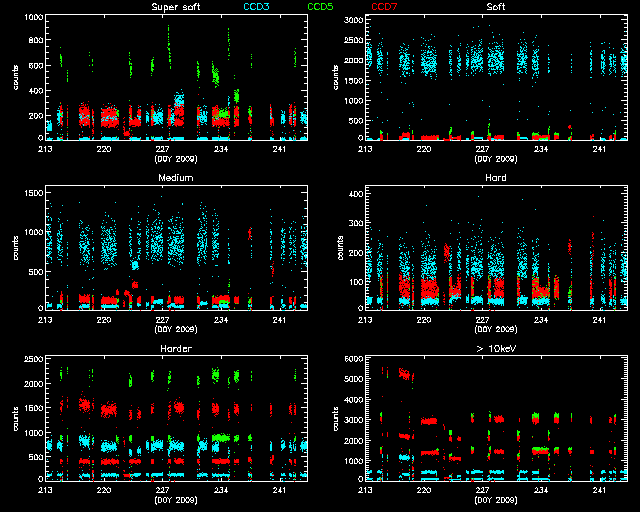
Task: Select the green CCD5 legend label
Action: [x=321, y=8]
